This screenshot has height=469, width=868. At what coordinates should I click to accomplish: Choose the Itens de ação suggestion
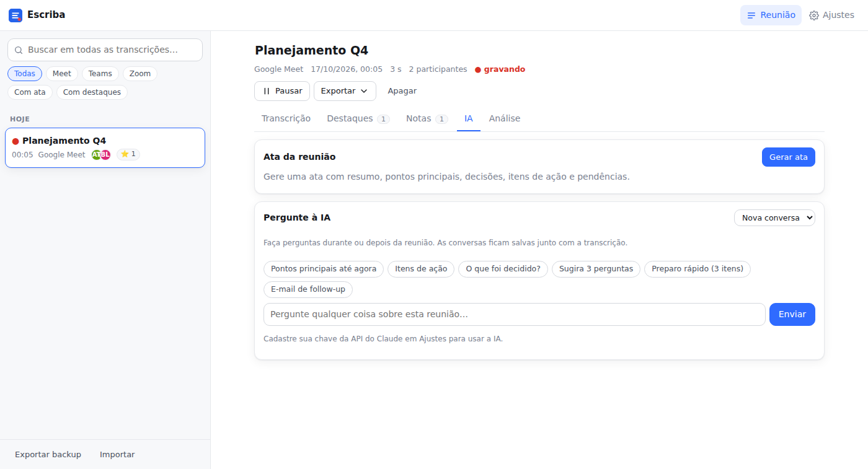click(421, 269)
